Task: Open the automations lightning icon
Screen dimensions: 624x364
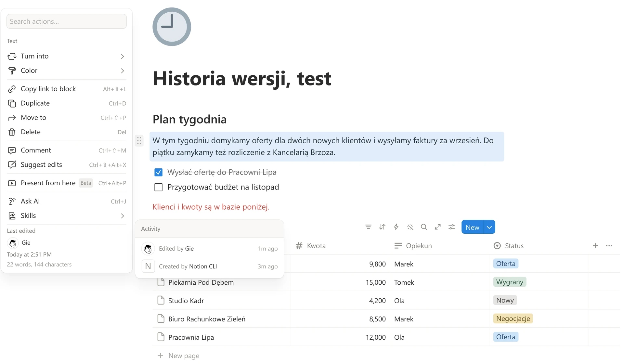Action: coord(396,227)
